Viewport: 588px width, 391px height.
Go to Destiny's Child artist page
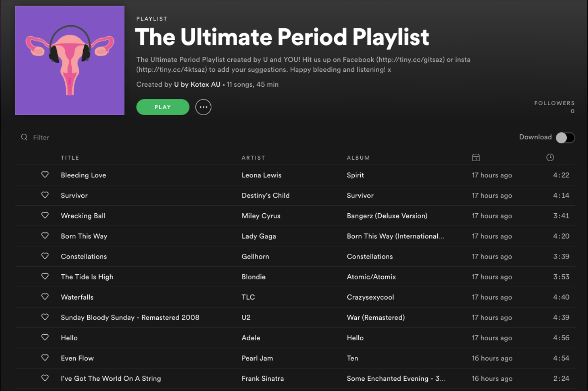(266, 195)
